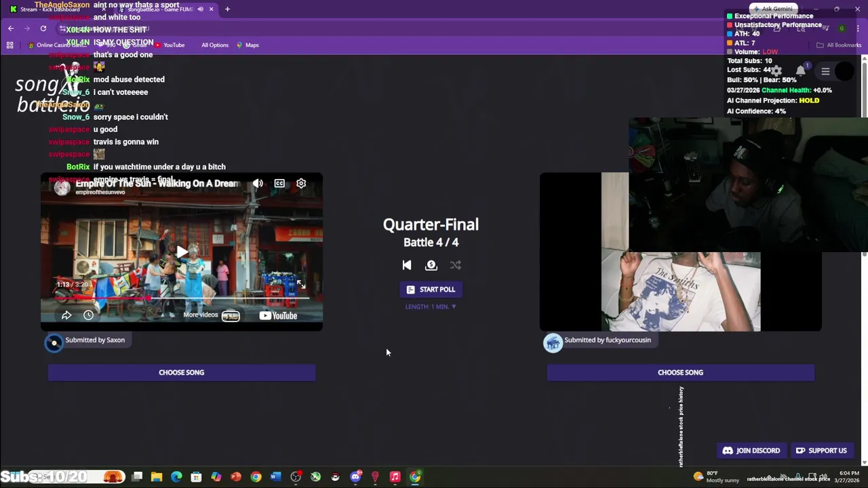
Task: Open the notifications bell
Action: 801,71
